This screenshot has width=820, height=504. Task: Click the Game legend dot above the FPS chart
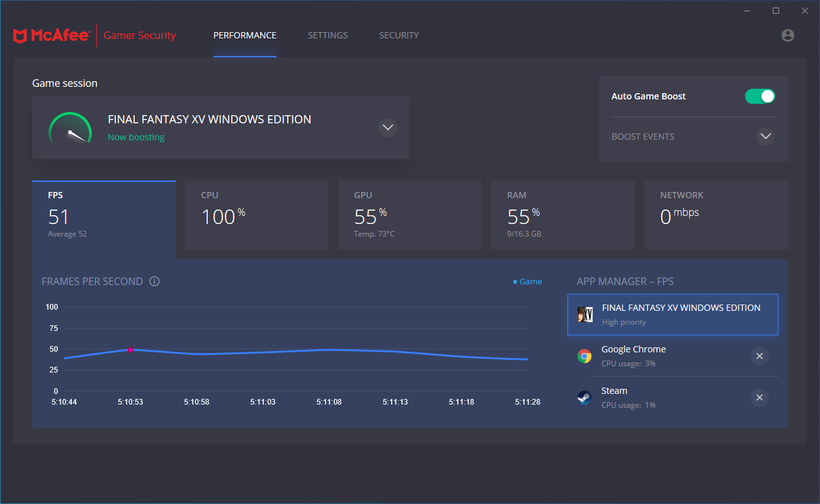[514, 281]
